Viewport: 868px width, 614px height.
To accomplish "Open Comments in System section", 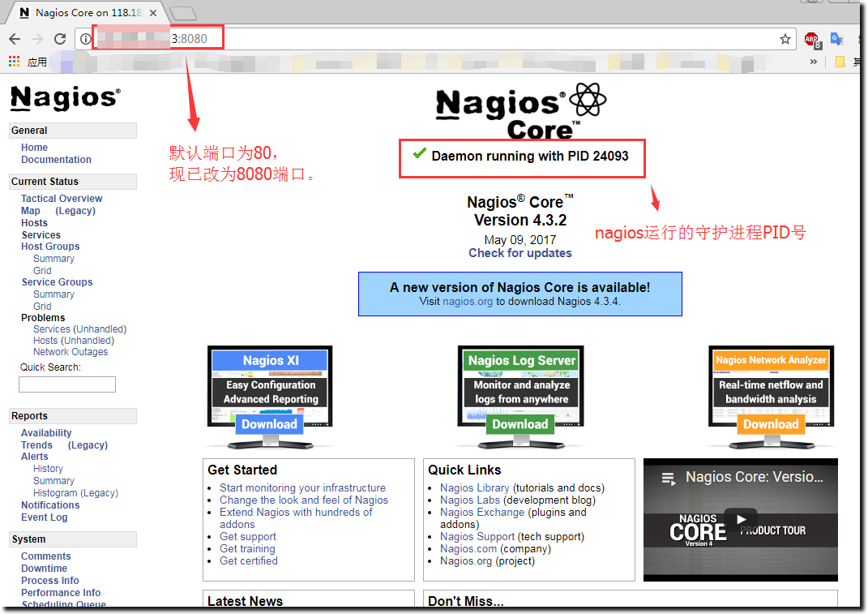I will point(46,556).
